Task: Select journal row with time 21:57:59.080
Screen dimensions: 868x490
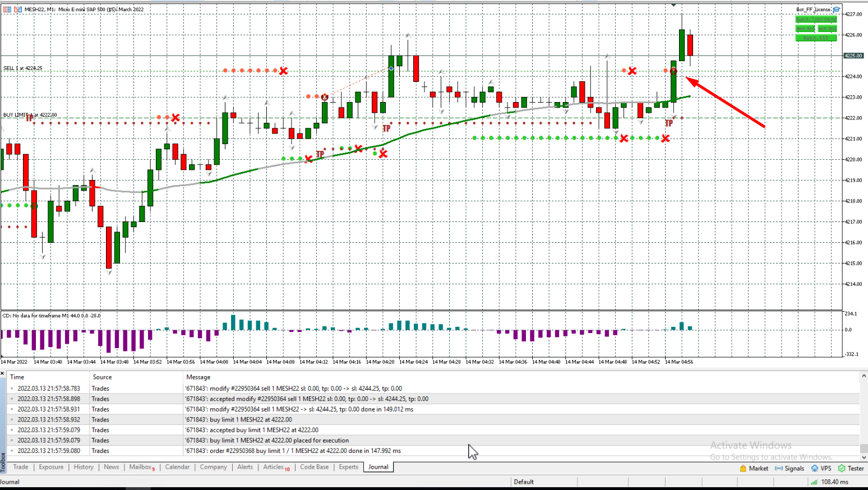Action: click(x=432, y=451)
